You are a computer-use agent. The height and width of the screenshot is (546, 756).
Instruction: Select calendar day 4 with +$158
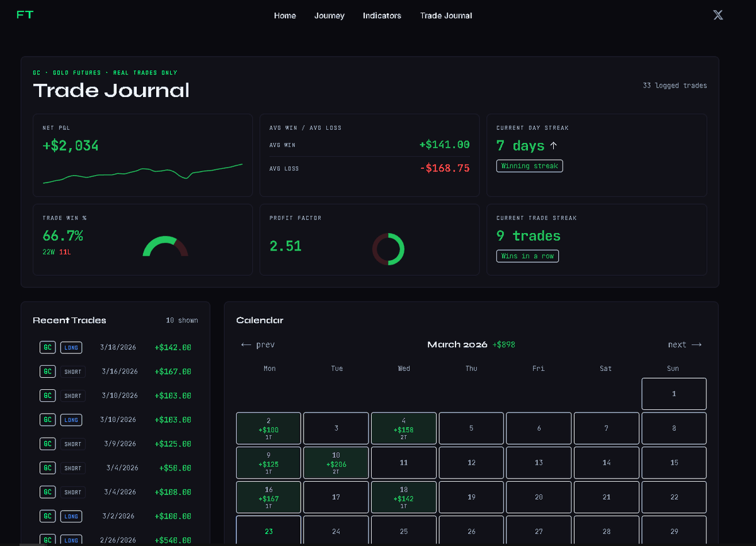point(404,428)
